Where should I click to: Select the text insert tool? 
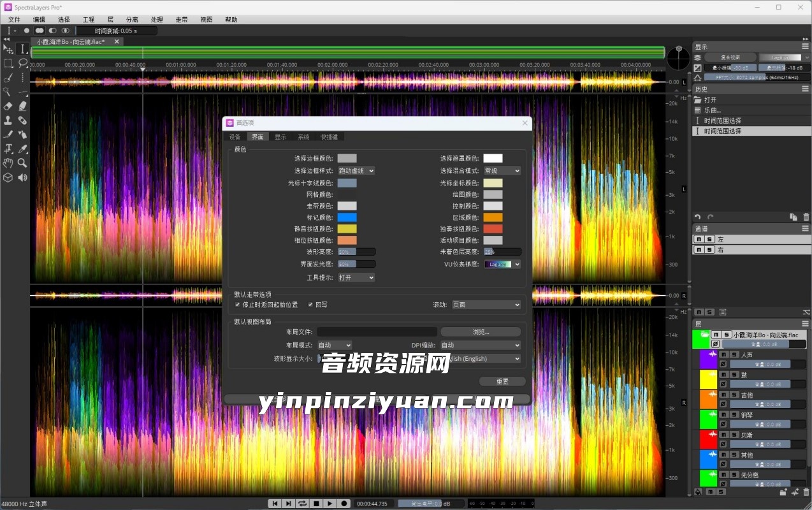[8, 149]
